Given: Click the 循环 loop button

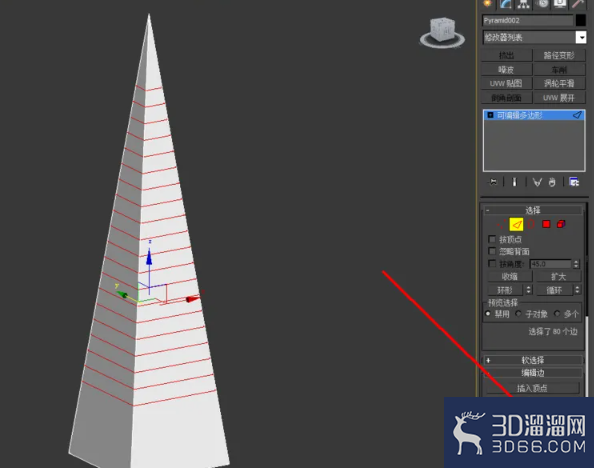Looking at the screenshot, I should click(554, 290).
